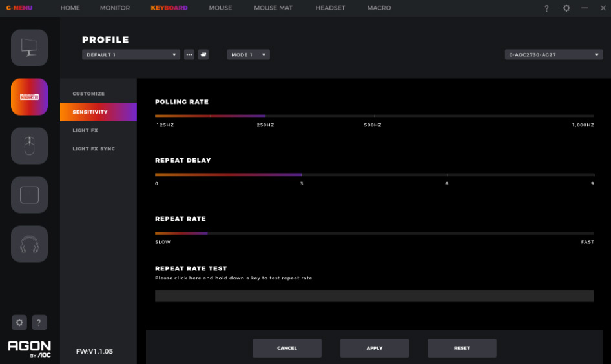
Task: Click the APPLY button
Action: [375, 348]
